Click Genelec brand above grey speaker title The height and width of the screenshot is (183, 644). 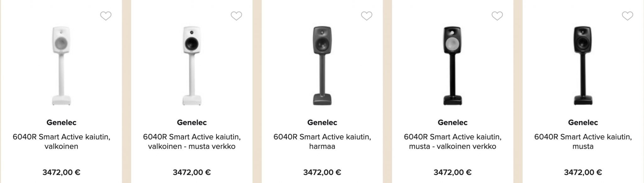tap(322, 123)
